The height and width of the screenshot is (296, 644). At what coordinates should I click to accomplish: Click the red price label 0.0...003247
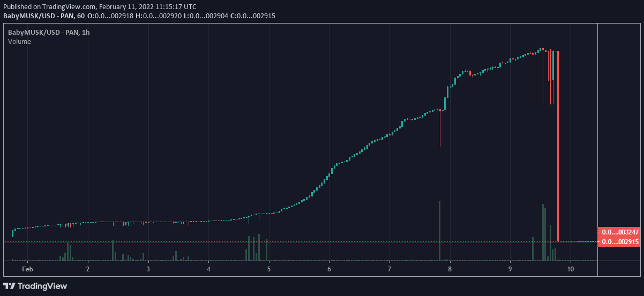pos(618,232)
